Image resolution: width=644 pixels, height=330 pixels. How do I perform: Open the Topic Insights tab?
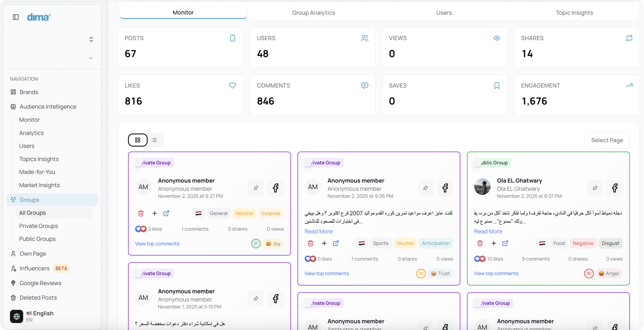[574, 13]
